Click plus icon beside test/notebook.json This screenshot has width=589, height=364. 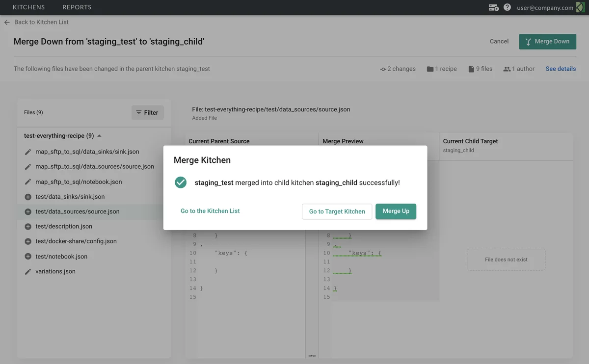pos(28,257)
